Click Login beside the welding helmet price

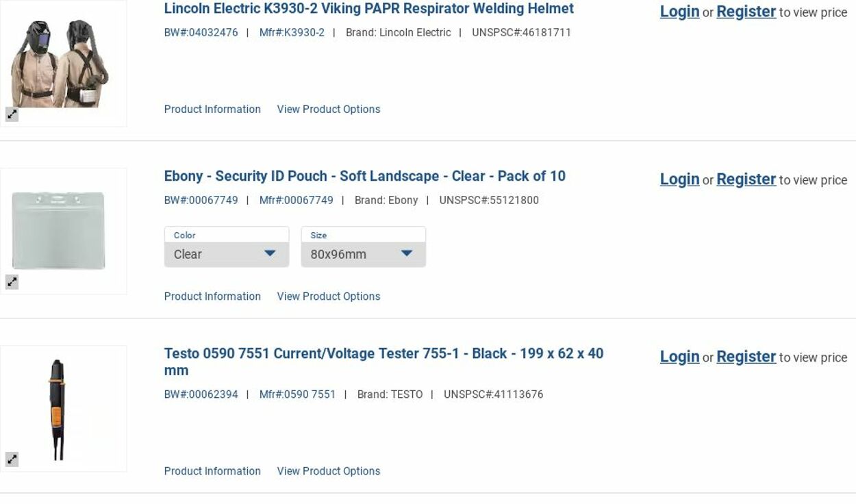[679, 12]
